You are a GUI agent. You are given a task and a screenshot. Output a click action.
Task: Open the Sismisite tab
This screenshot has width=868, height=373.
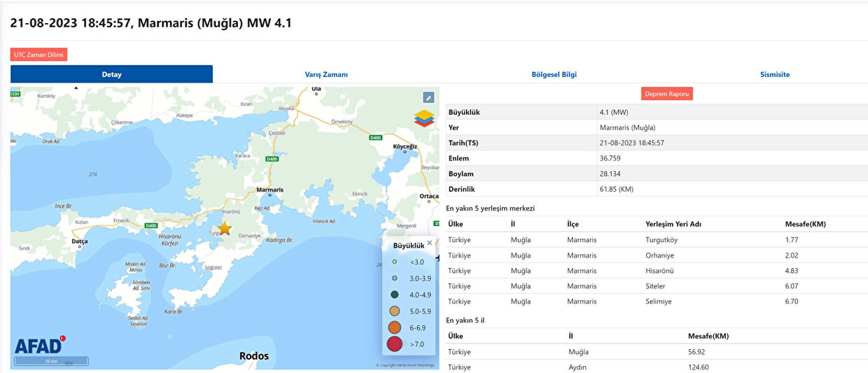click(775, 74)
